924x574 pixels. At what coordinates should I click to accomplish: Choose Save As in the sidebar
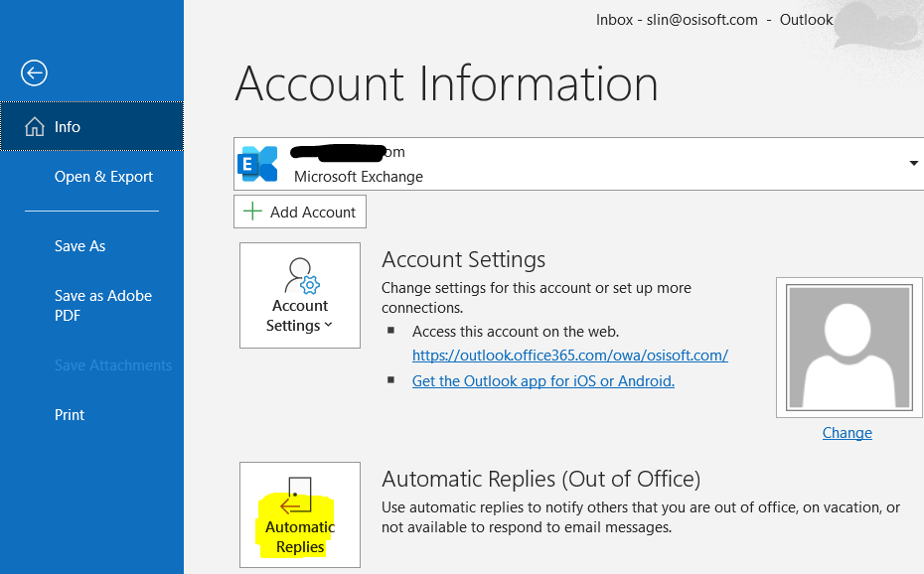[79, 246]
